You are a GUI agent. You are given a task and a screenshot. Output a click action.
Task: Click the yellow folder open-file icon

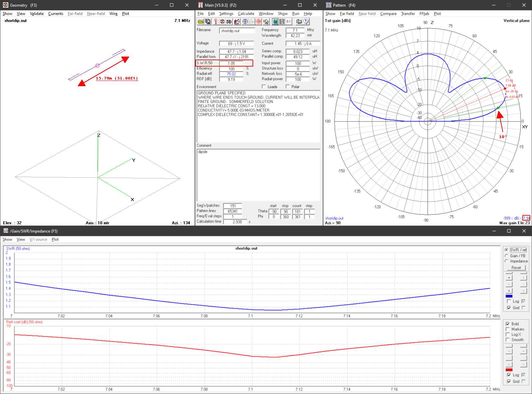pyautogui.click(x=201, y=22)
